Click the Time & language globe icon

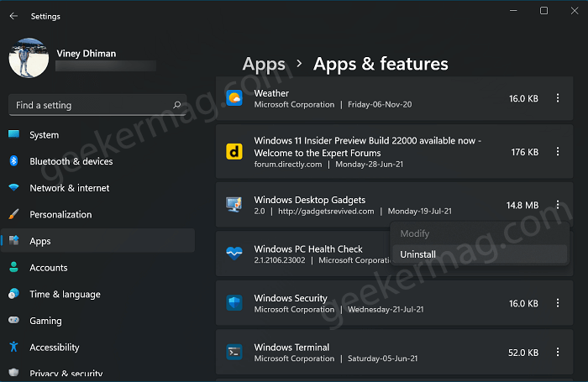pos(14,294)
